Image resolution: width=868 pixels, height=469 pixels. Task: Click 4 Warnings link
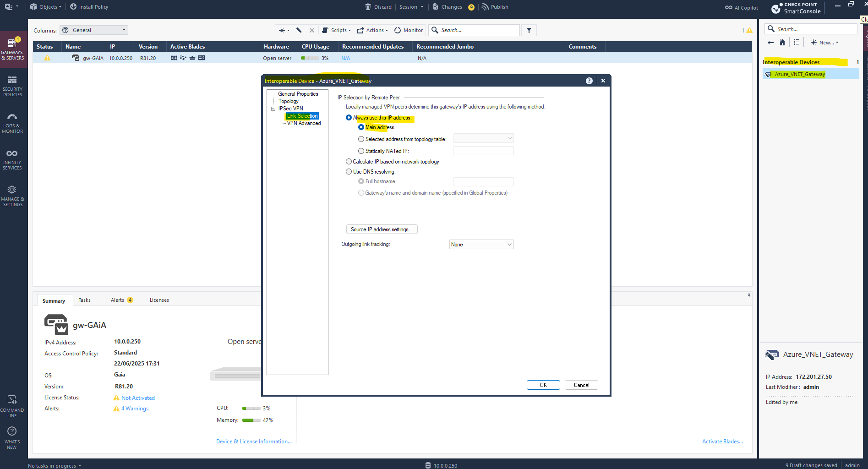pyautogui.click(x=135, y=409)
